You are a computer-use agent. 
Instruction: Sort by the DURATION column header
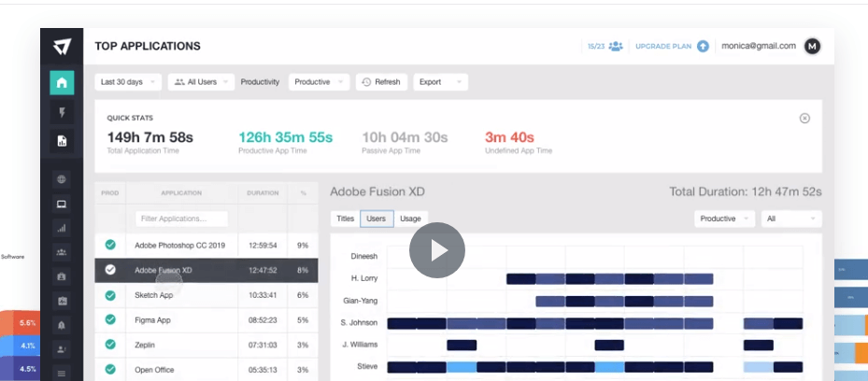pyautogui.click(x=263, y=193)
